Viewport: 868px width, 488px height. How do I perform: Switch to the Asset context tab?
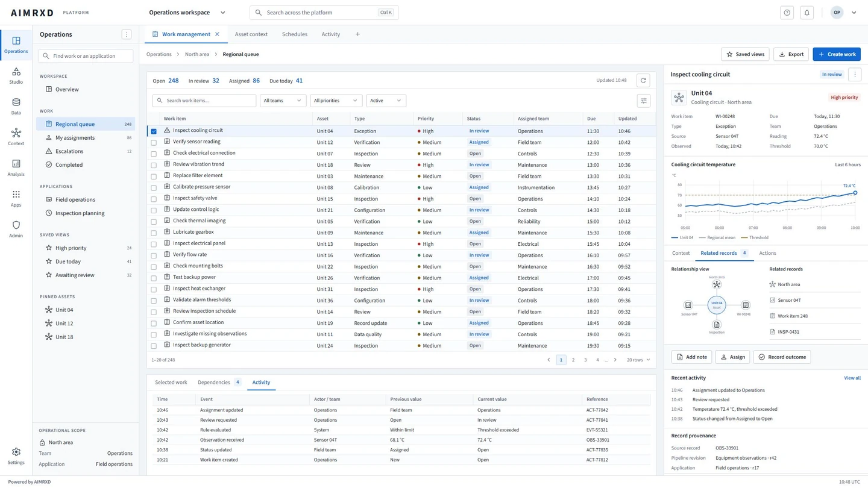pos(251,34)
